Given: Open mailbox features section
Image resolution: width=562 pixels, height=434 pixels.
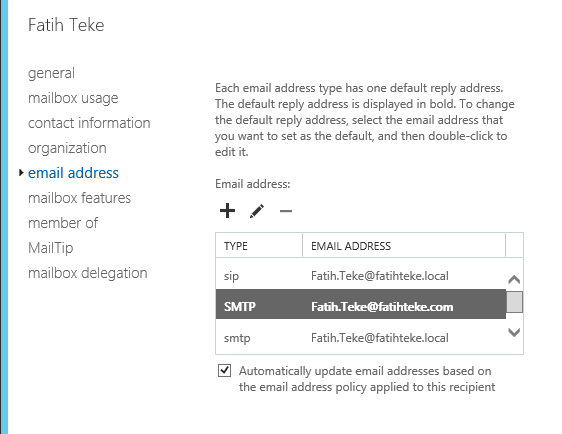Looking at the screenshot, I should pos(80,198).
